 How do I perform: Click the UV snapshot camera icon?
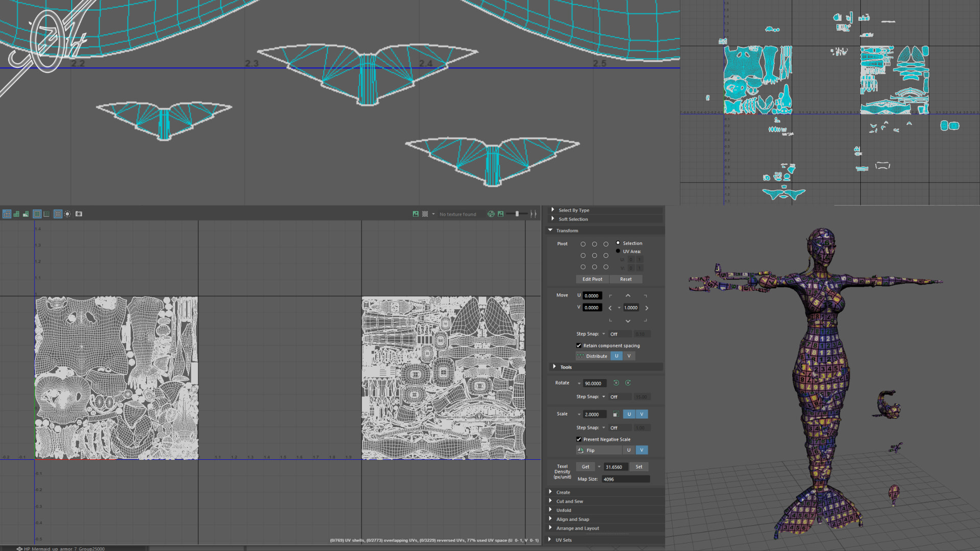79,214
